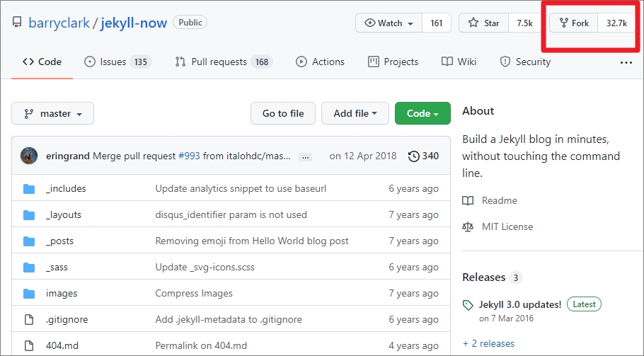Click the repository book icon
Viewport: 644px width, 356px height.
pos(17,22)
